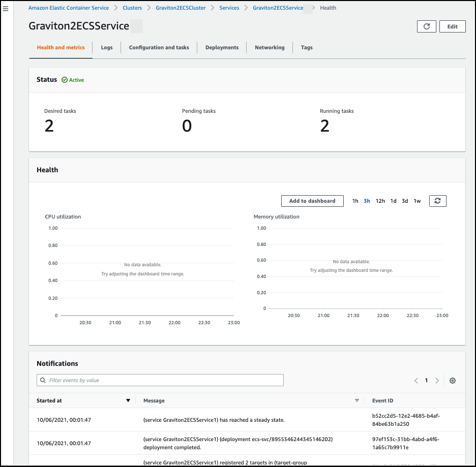The image size is (476, 467).
Task: Go to the next notifications page
Action: tap(437, 381)
